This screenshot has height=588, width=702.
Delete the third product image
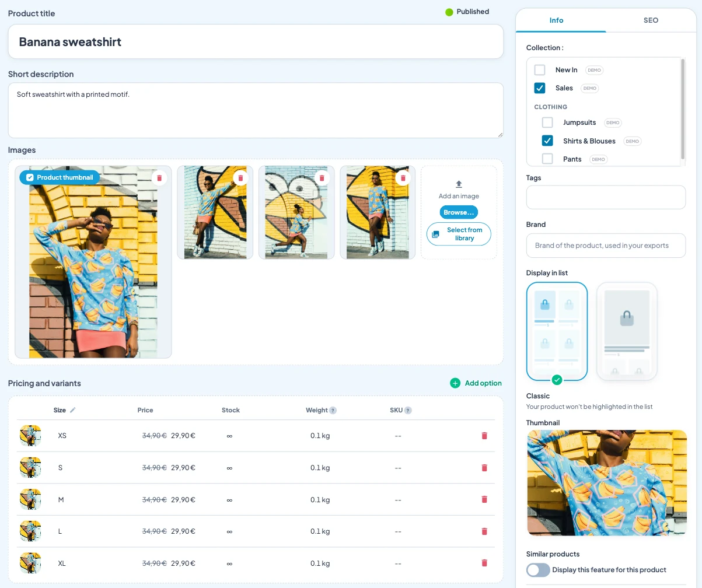pos(322,178)
